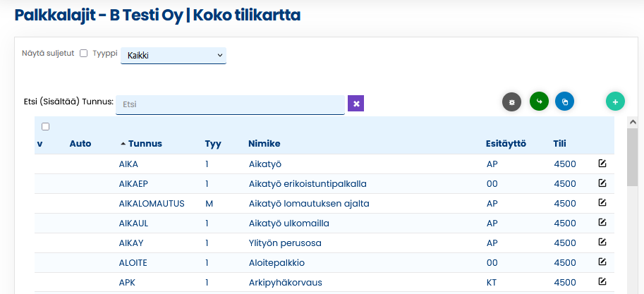
Task: Edit the AIKALOMAUTUS row
Action: click(x=602, y=203)
